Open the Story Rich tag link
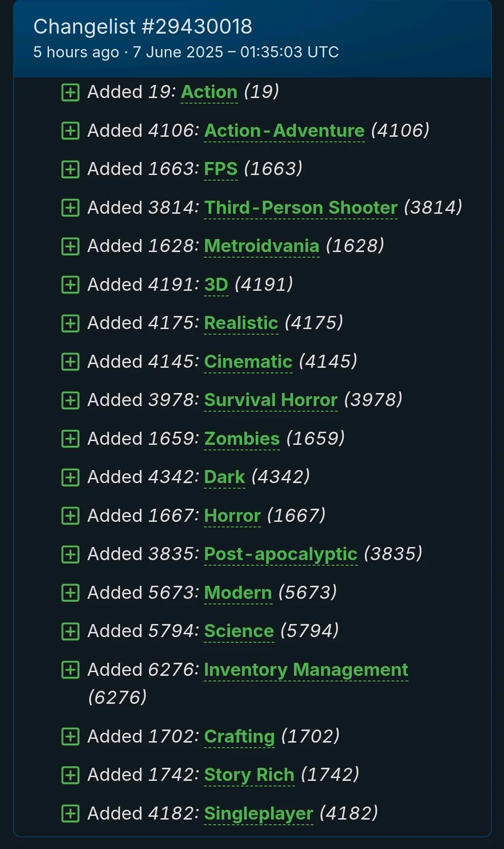 coord(249,775)
